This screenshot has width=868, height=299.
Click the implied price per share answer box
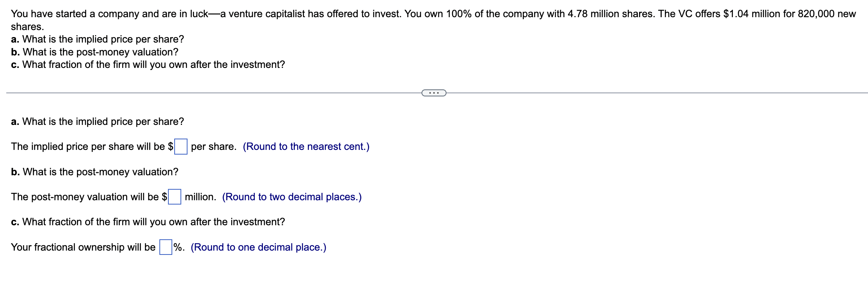pos(181,147)
